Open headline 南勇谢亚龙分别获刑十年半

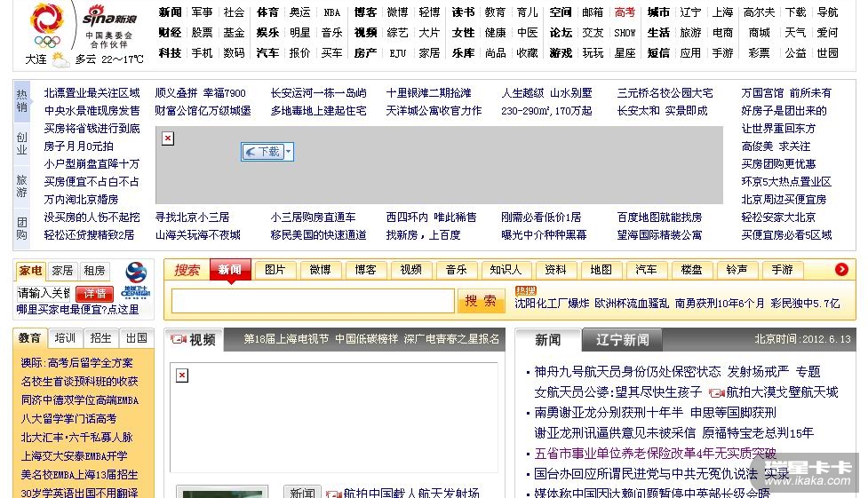(x=609, y=413)
